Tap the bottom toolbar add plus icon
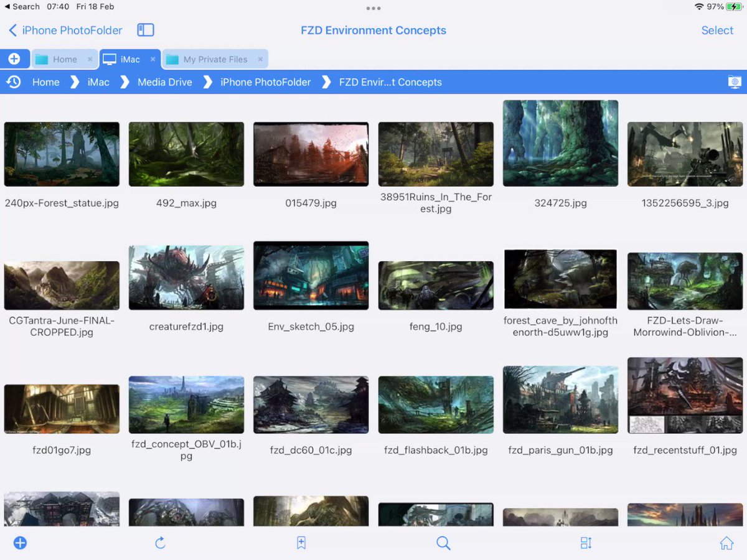This screenshot has width=747, height=560. [x=20, y=543]
